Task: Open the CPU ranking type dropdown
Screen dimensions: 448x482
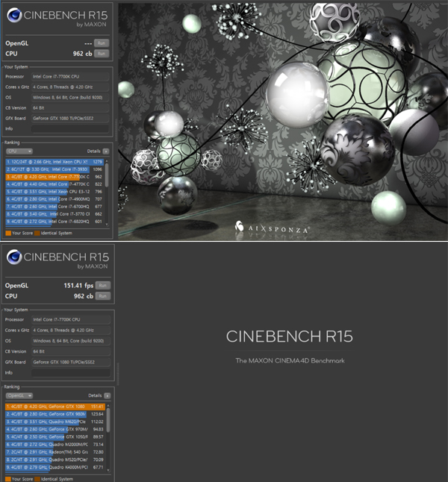Action: (19, 151)
